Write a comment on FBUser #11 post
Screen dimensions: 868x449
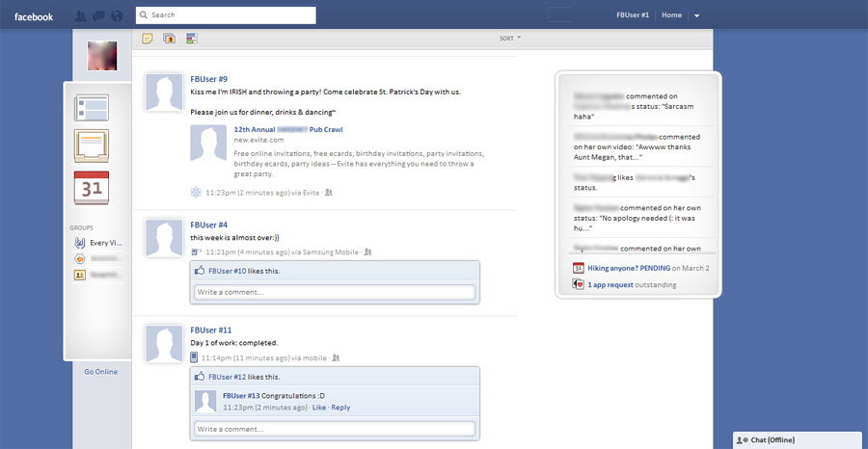(x=335, y=429)
